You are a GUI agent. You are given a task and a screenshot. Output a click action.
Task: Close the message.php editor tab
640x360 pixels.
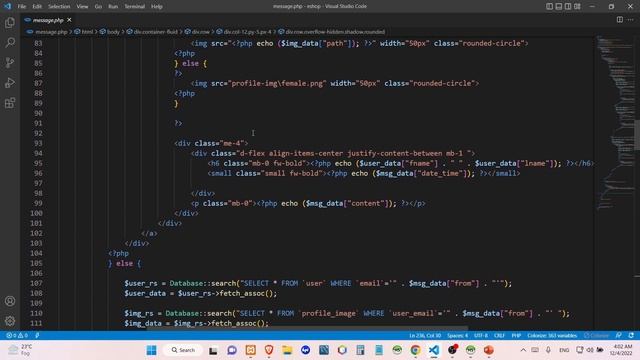click(x=69, y=20)
